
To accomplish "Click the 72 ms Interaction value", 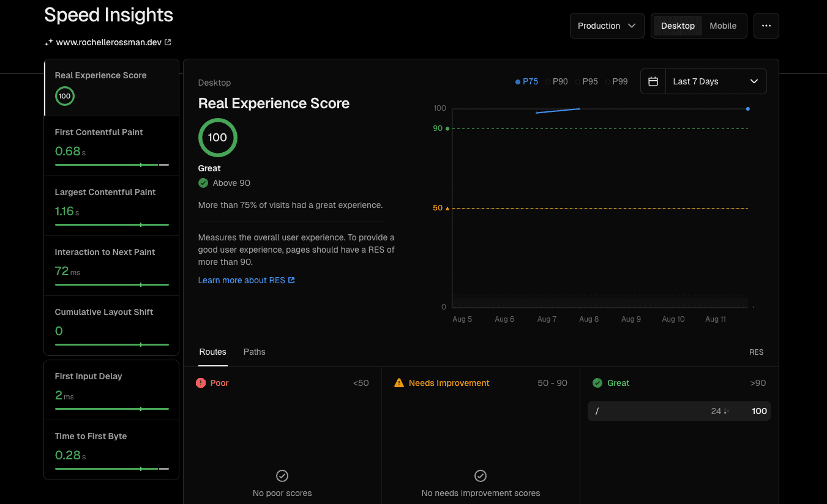I will pos(67,271).
